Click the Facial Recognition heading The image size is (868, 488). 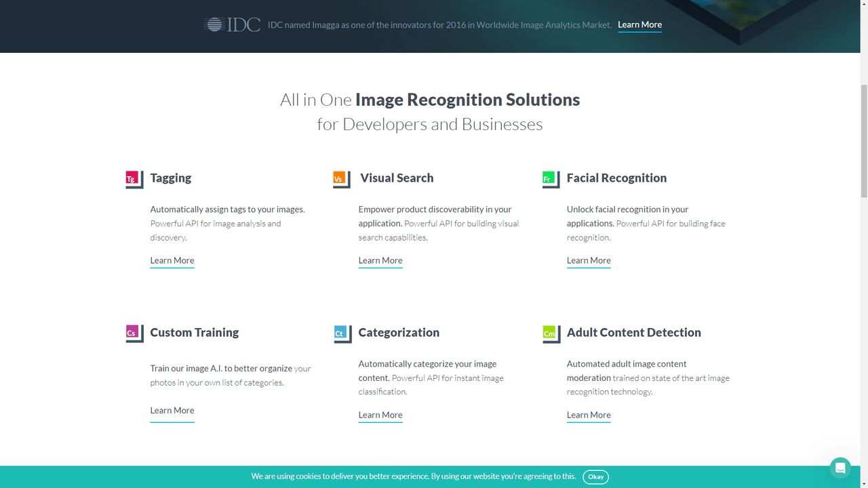point(616,178)
